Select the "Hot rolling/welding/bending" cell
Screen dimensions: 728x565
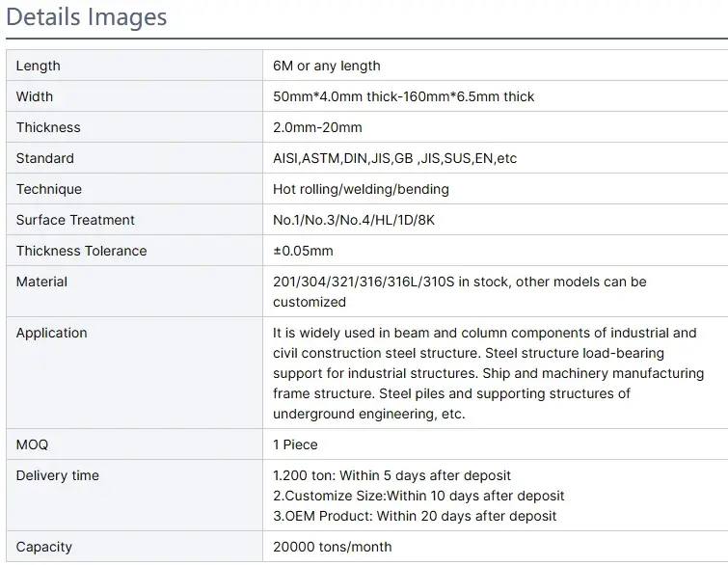pos(362,189)
